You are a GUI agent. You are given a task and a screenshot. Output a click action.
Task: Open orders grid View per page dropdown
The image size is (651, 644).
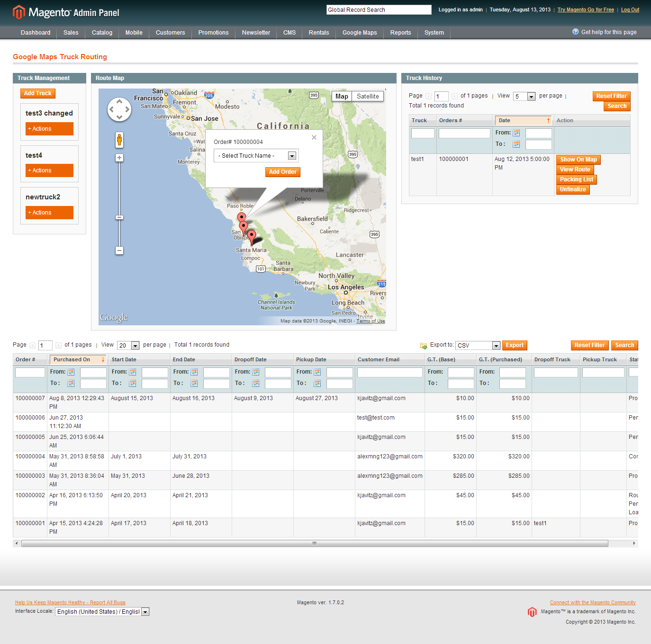(x=128, y=346)
